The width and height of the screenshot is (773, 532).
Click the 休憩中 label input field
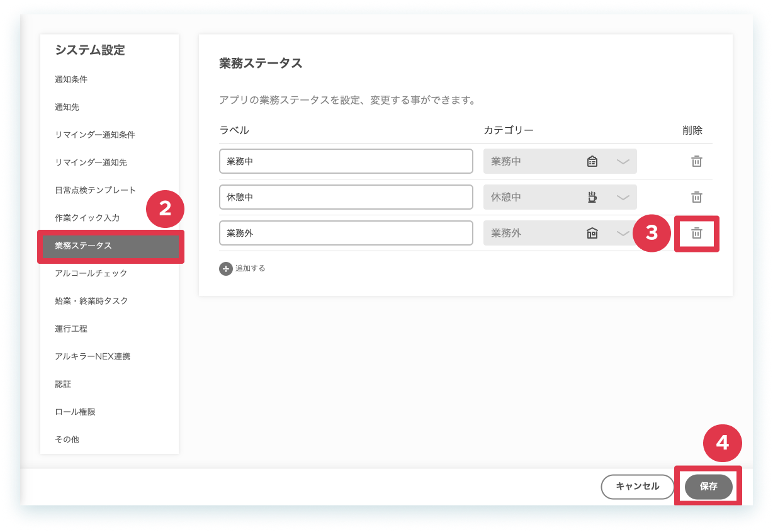pyautogui.click(x=346, y=197)
